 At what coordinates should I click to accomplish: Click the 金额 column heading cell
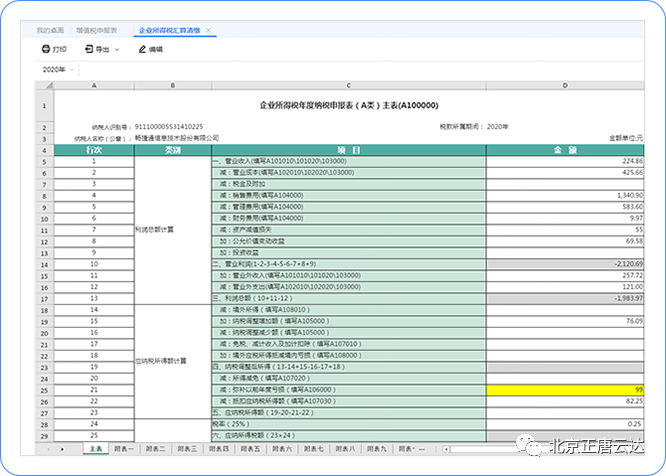(565, 150)
